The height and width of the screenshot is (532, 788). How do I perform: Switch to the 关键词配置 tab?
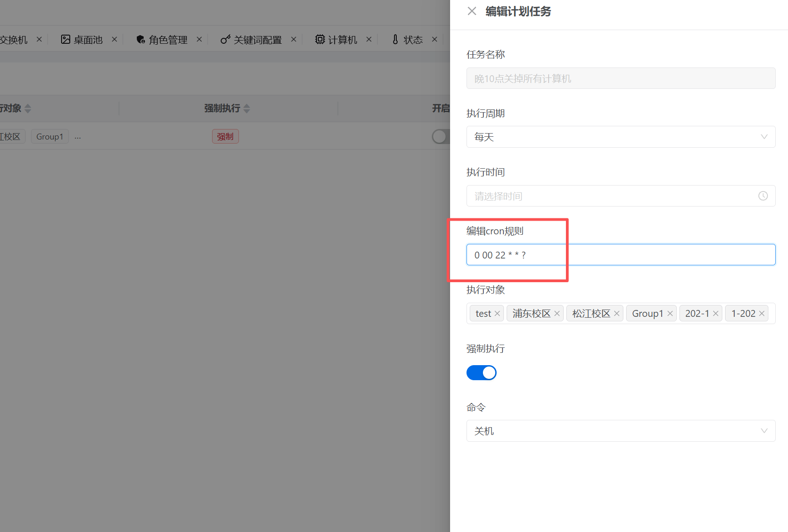251,40
